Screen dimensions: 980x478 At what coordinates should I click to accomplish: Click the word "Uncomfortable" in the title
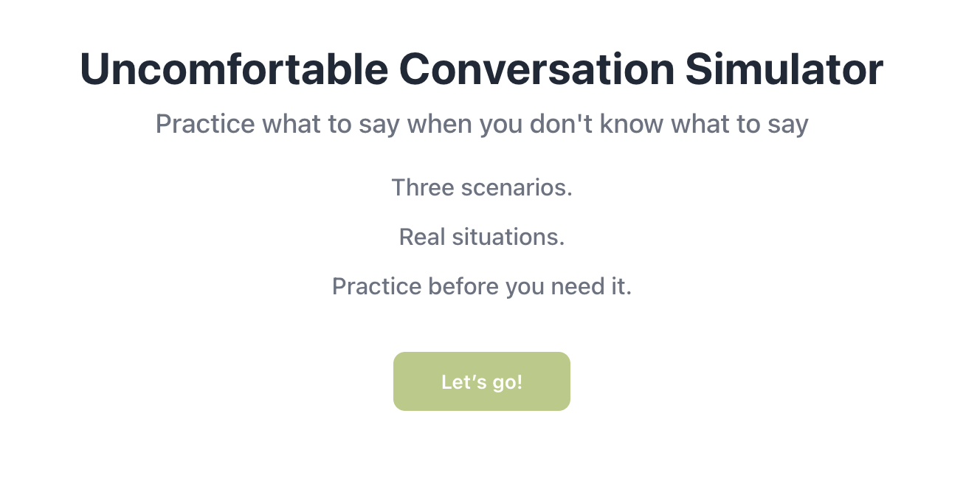coord(235,70)
